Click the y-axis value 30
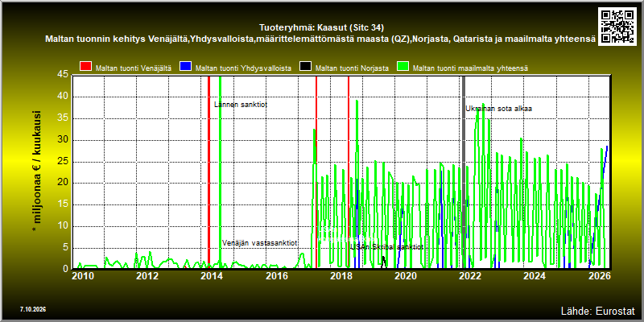Image resolution: width=644 pixels, height=322 pixels. (x=63, y=139)
